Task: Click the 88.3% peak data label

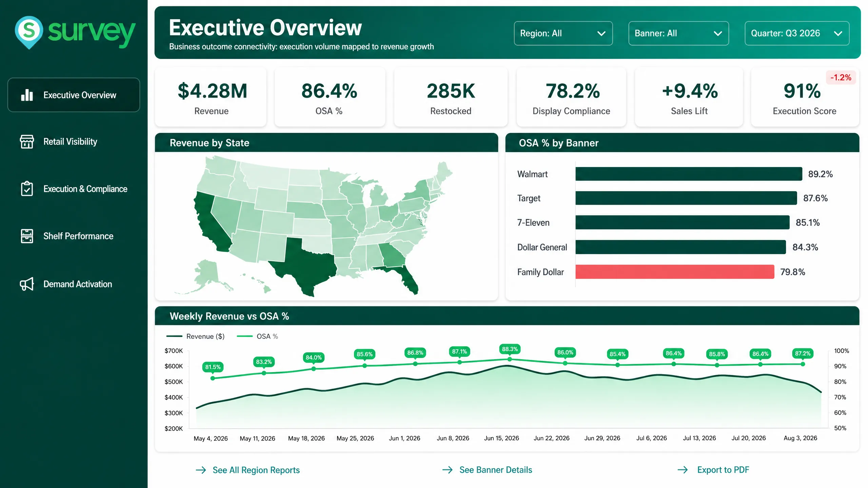Action: point(510,349)
